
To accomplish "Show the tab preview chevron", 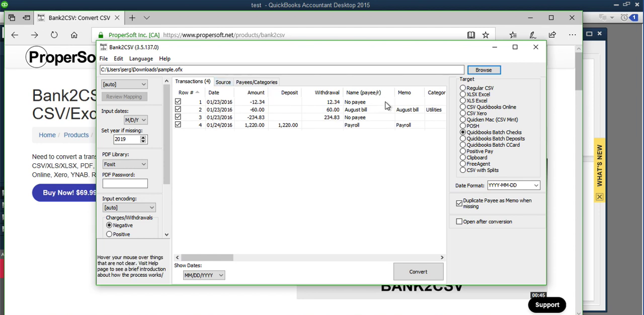I will click(x=146, y=18).
